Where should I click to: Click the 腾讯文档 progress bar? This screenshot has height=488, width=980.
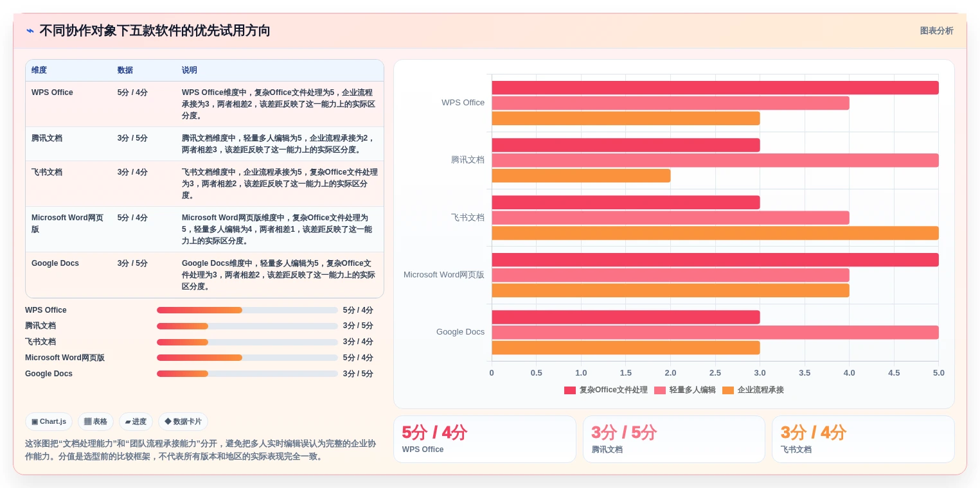[247, 326]
